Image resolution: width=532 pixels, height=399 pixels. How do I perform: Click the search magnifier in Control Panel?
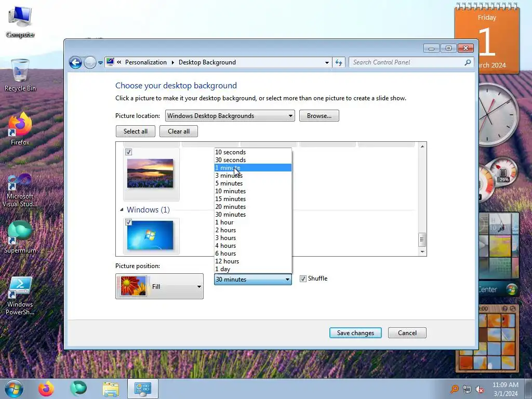click(468, 62)
